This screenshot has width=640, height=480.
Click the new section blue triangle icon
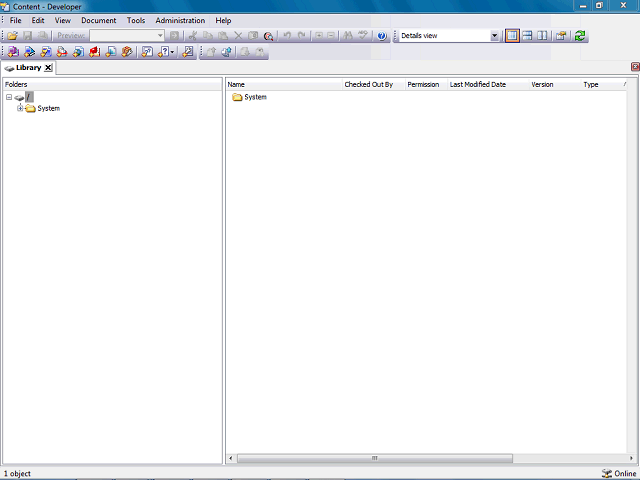29,52
